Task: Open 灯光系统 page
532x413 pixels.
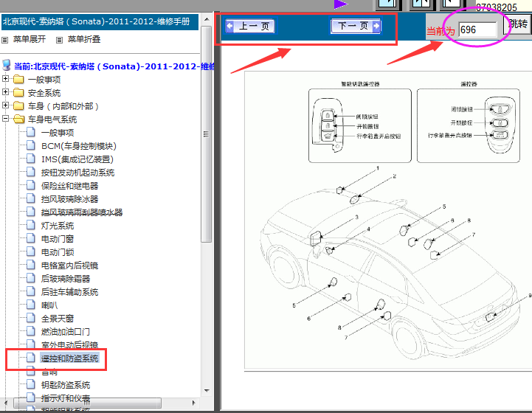Action: (x=58, y=226)
